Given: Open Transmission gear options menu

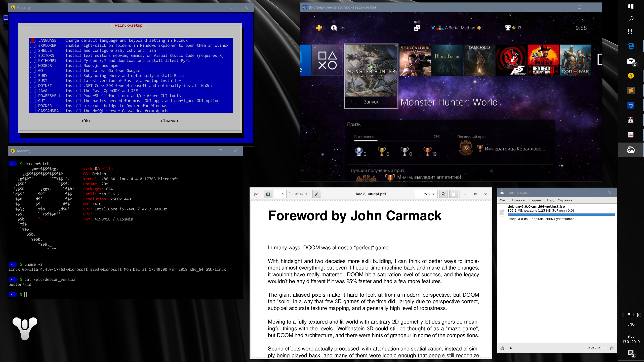Looking at the screenshot, I should pyautogui.click(x=502, y=348).
